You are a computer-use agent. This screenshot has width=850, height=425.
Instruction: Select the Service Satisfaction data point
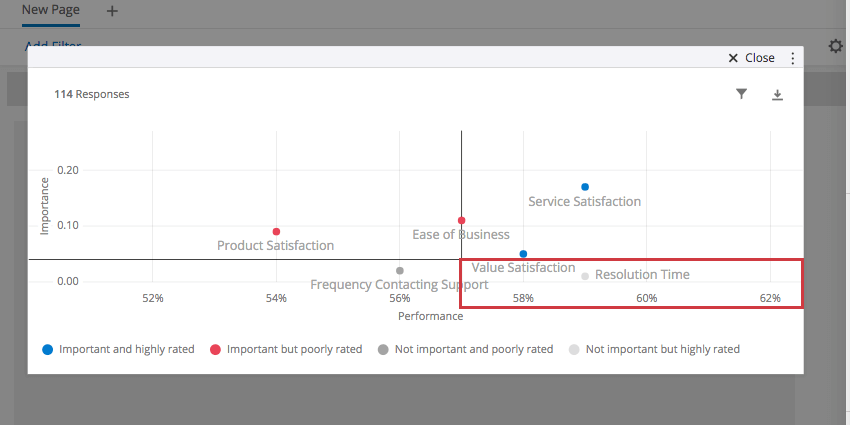(585, 187)
